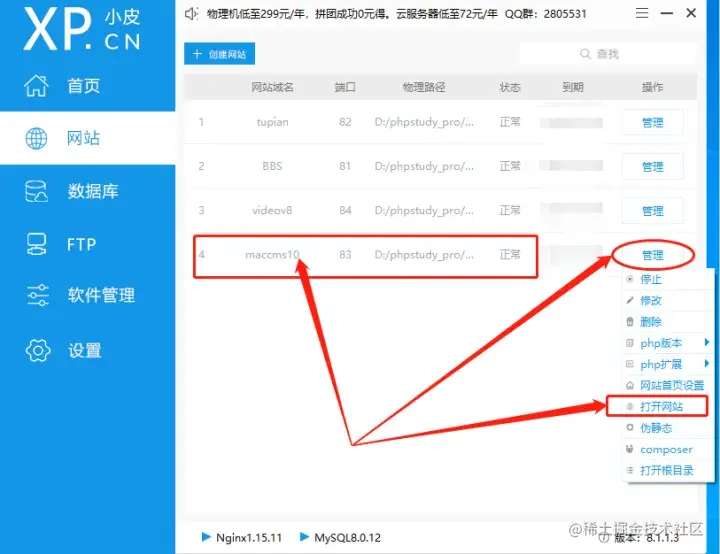Viewport: 720px width, 554px height.
Task: Click the 查找 search field
Action: [x=608, y=54]
